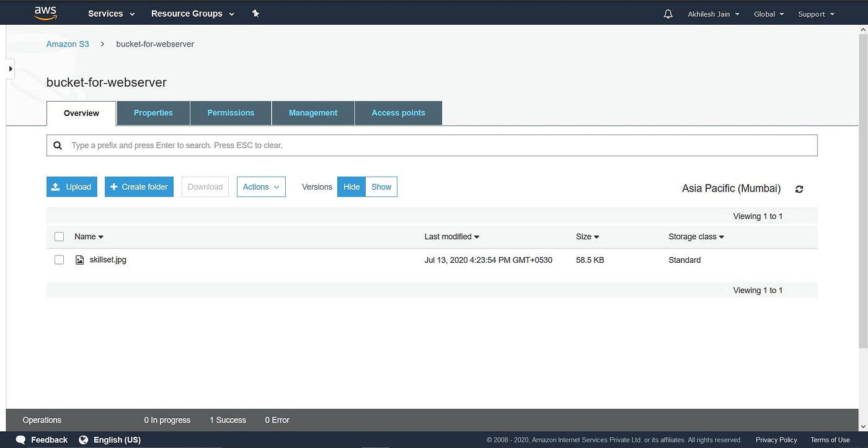Switch to the Properties tab

pos(153,113)
